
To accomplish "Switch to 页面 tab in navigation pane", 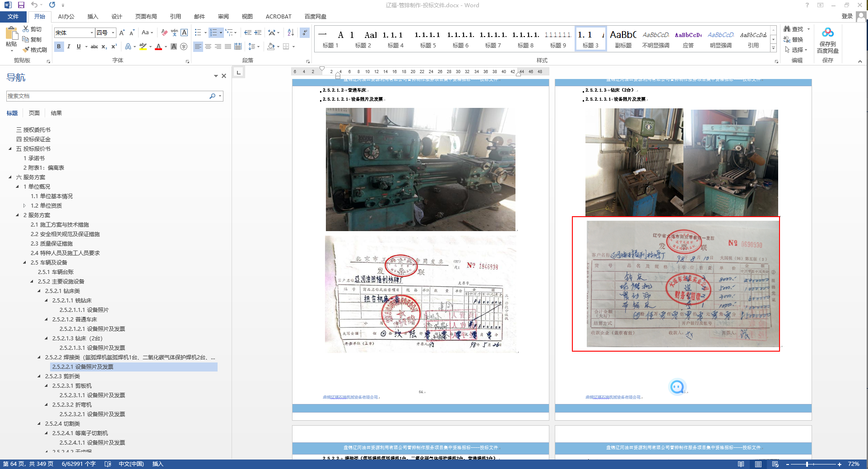I will click(34, 113).
